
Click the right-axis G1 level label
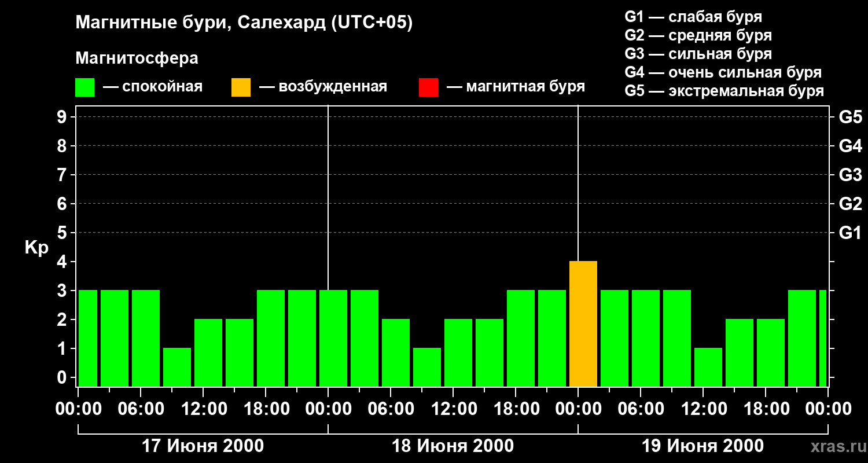point(850,233)
